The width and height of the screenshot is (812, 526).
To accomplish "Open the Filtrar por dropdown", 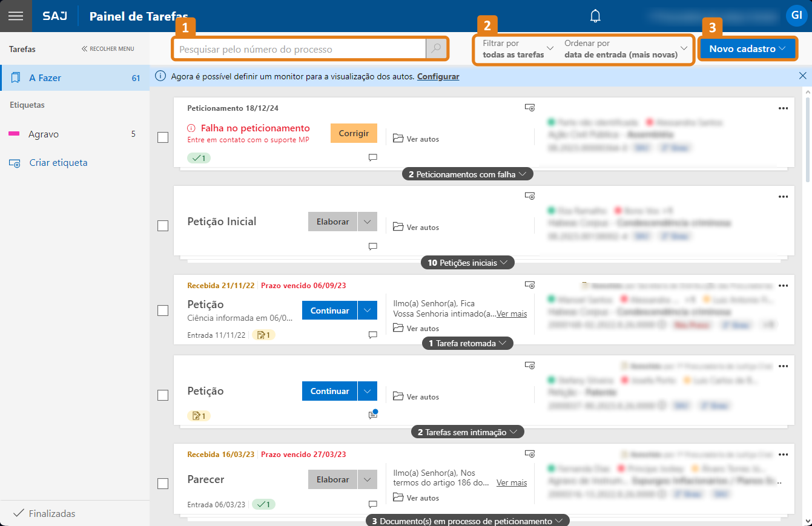I will [518, 48].
